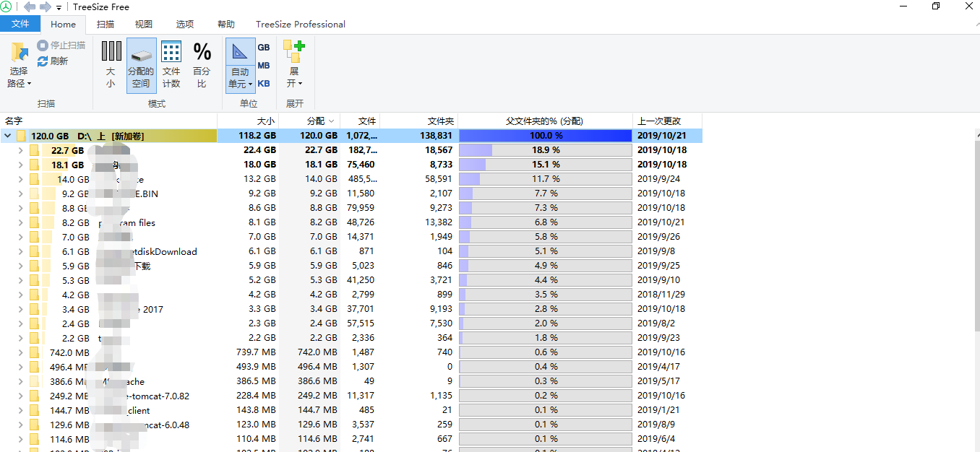Click the 100.0 % usage bar

pyautogui.click(x=546, y=136)
